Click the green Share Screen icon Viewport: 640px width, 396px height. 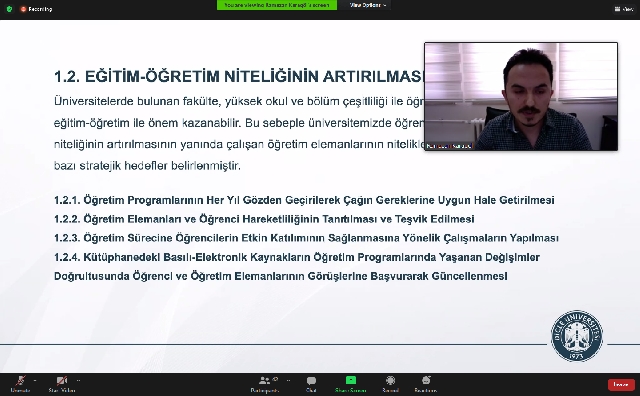(351, 380)
